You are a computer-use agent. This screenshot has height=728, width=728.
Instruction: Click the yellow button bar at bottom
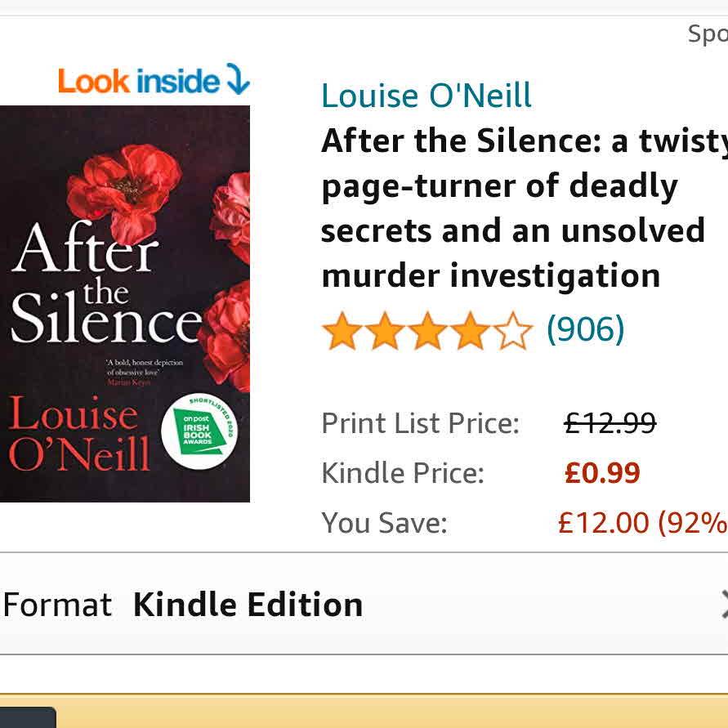click(x=364, y=712)
